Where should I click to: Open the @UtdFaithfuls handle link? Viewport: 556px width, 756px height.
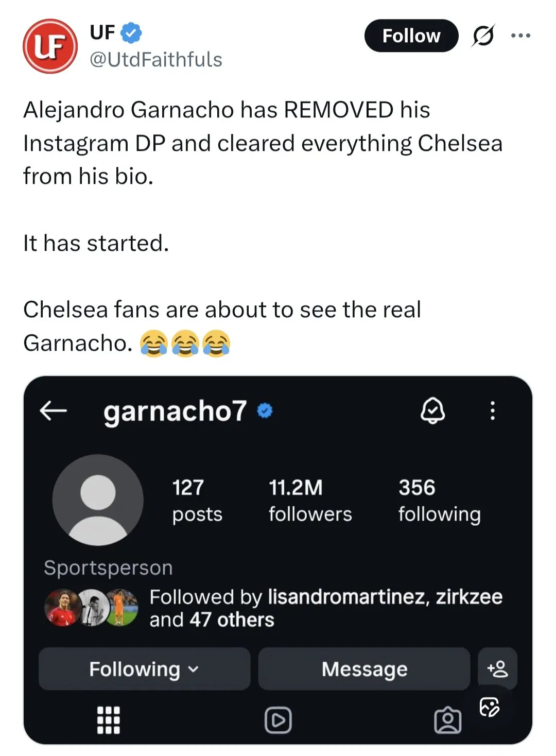(x=155, y=60)
